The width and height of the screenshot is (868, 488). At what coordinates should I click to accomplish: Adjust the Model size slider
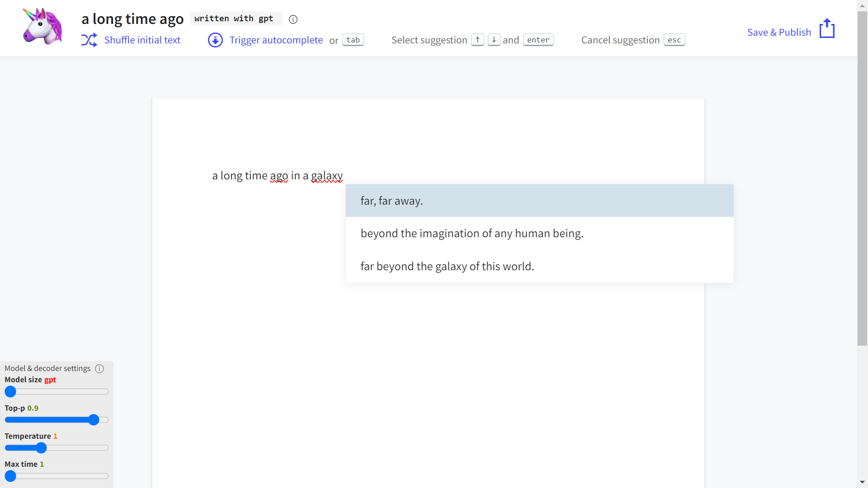pyautogui.click(x=57, y=392)
